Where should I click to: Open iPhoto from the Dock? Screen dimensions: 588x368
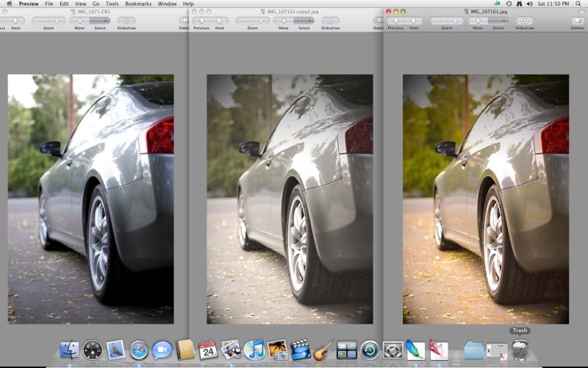278,350
